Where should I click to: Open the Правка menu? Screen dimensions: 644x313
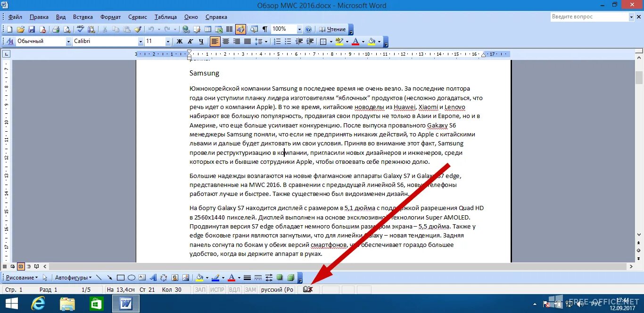pos(39,17)
